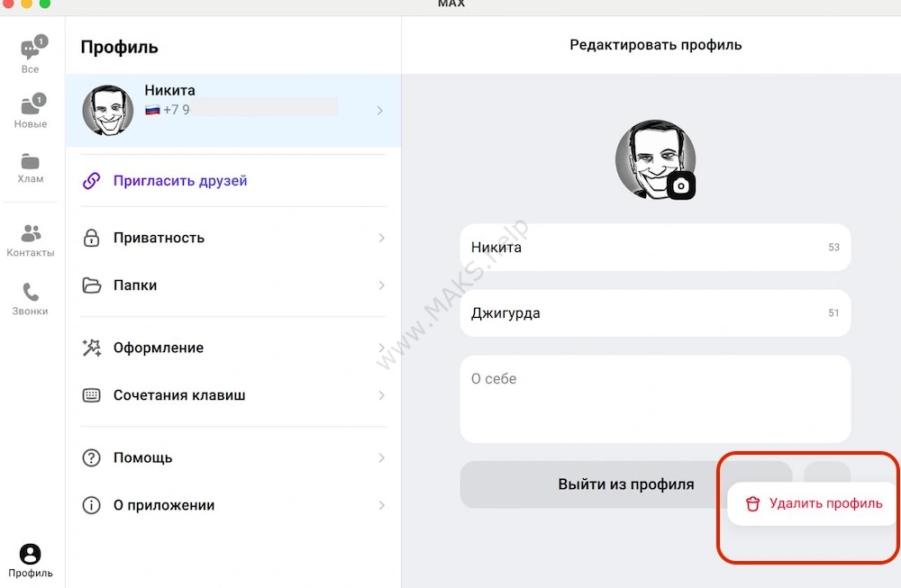901x588 pixels.
Task: Open О приложении menu item
Action: click(x=164, y=505)
